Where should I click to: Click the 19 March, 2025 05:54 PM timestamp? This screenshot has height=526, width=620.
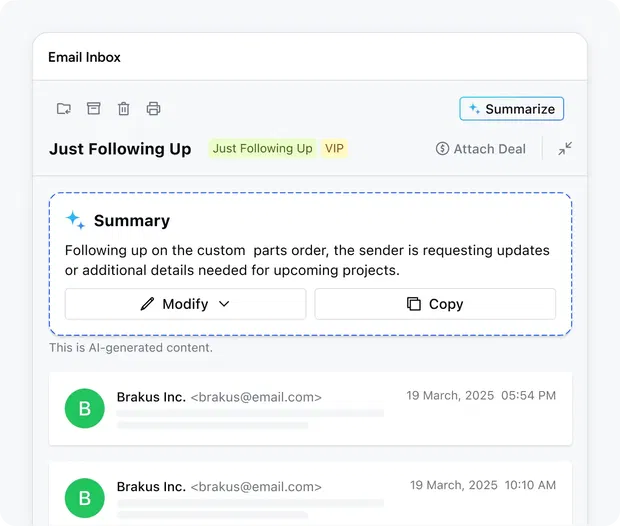pos(481,395)
